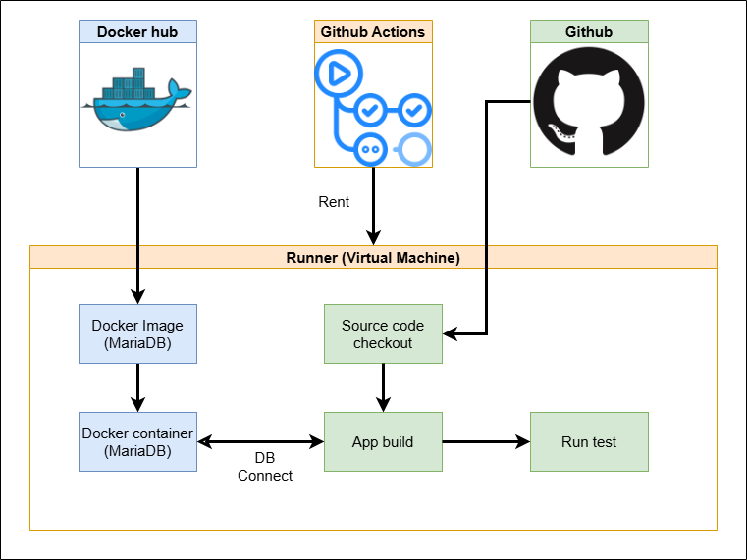This screenshot has width=747, height=560.
Task: Select the Docker Image (MariaDB) box
Action: point(137,333)
